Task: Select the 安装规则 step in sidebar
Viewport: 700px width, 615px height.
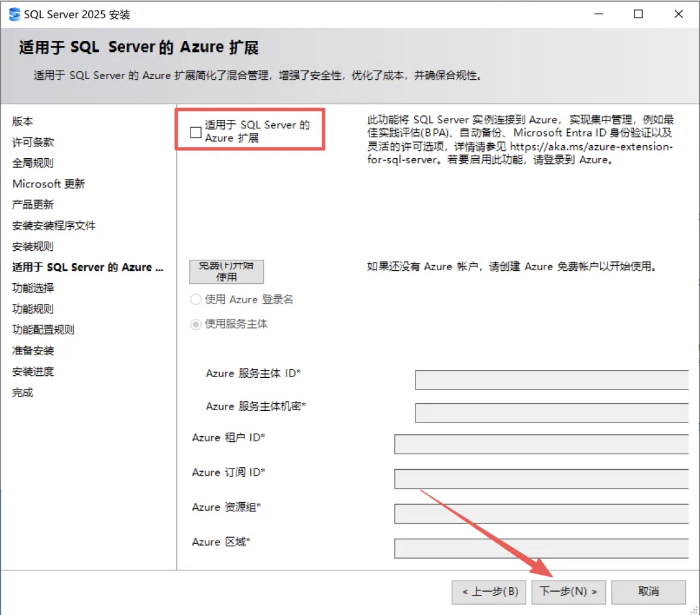Action: [32, 246]
